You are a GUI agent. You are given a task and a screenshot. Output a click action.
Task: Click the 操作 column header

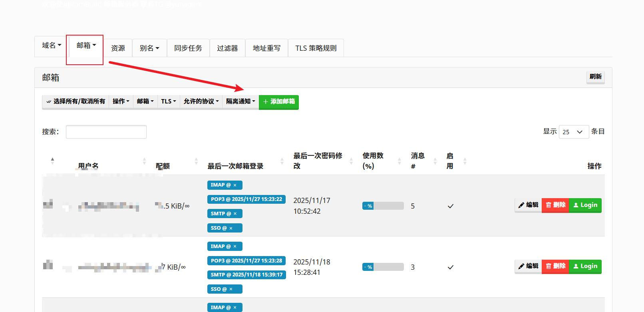[x=594, y=166]
